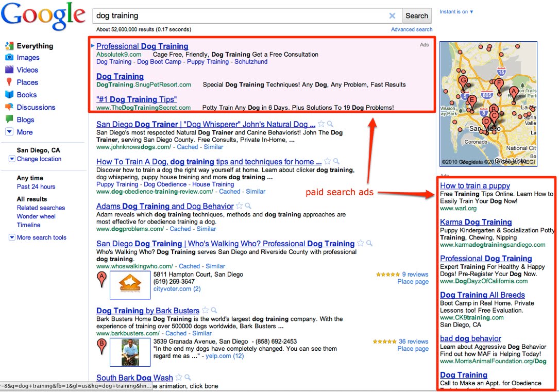Star the San Diego Dog Trainer result
The width and height of the screenshot is (559, 392).
[321, 124]
